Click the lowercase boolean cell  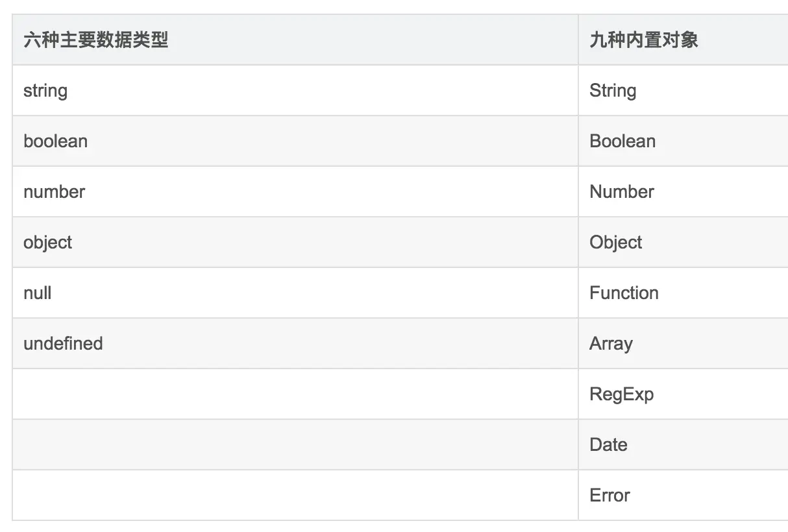pyautogui.click(x=295, y=141)
